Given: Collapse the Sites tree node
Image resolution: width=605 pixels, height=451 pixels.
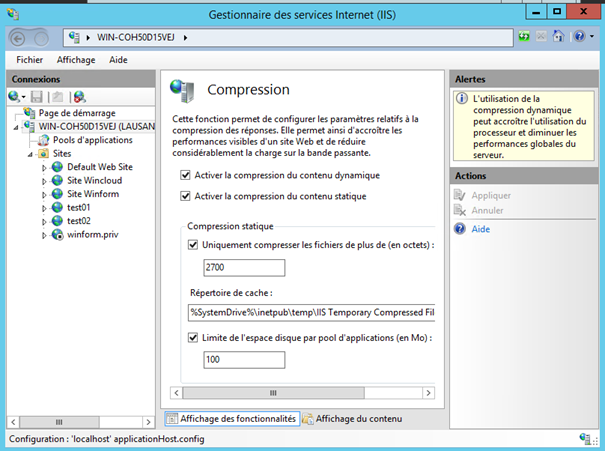Looking at the screenshot, I should tap(30, 154).
